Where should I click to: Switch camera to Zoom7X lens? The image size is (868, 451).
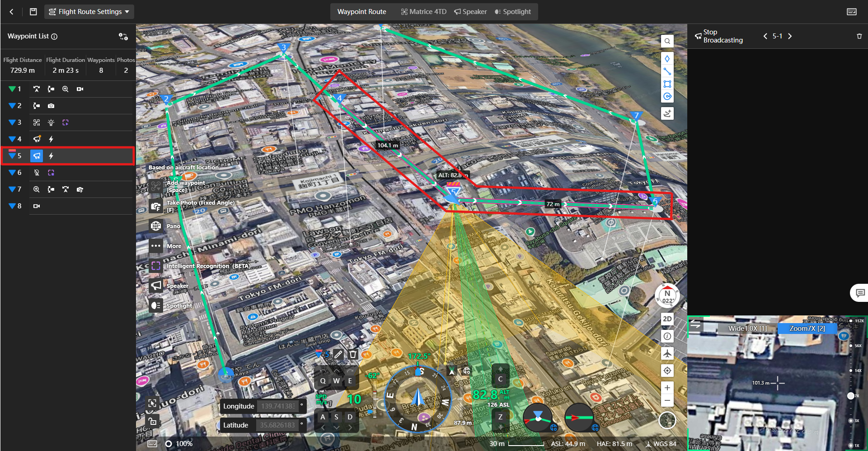click(x=807, y=329)
